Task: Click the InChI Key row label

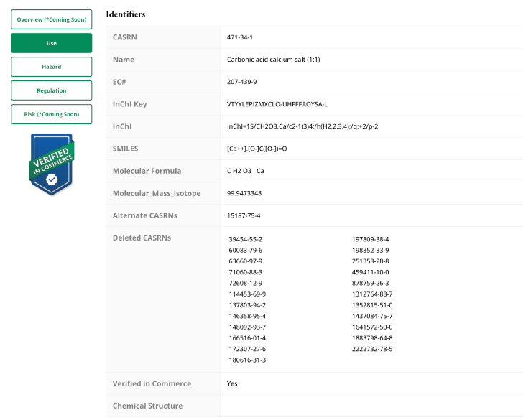Action: 130,104
